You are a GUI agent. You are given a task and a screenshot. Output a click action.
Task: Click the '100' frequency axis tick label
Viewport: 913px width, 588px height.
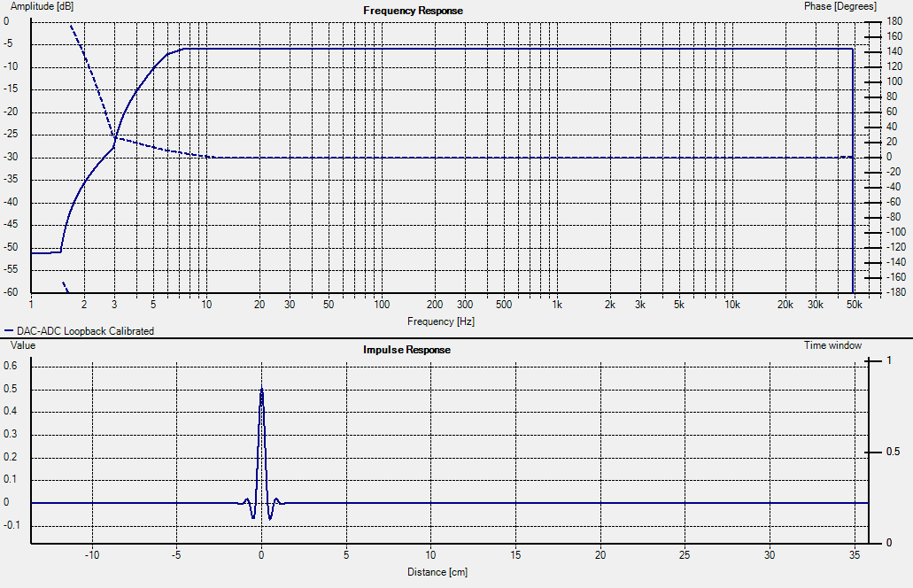(382, 305)
